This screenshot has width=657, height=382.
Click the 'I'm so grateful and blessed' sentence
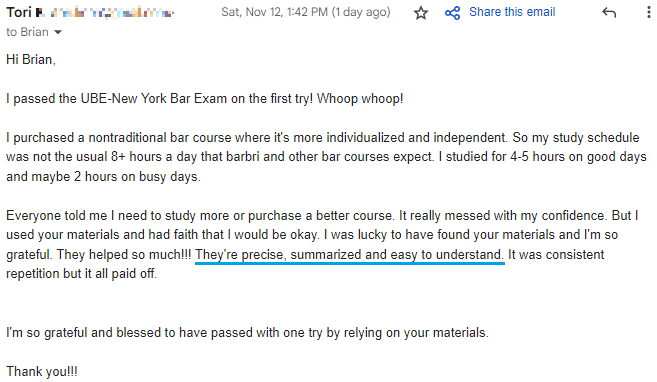247,333
